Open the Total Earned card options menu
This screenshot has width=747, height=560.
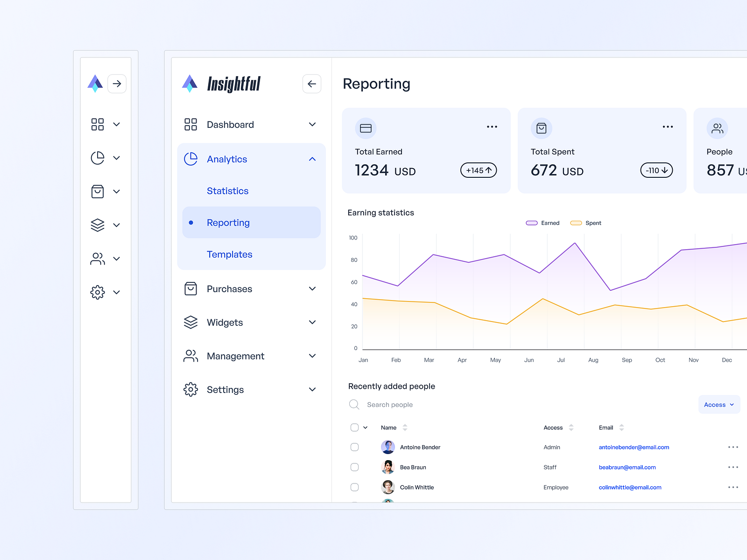(492, 126)
